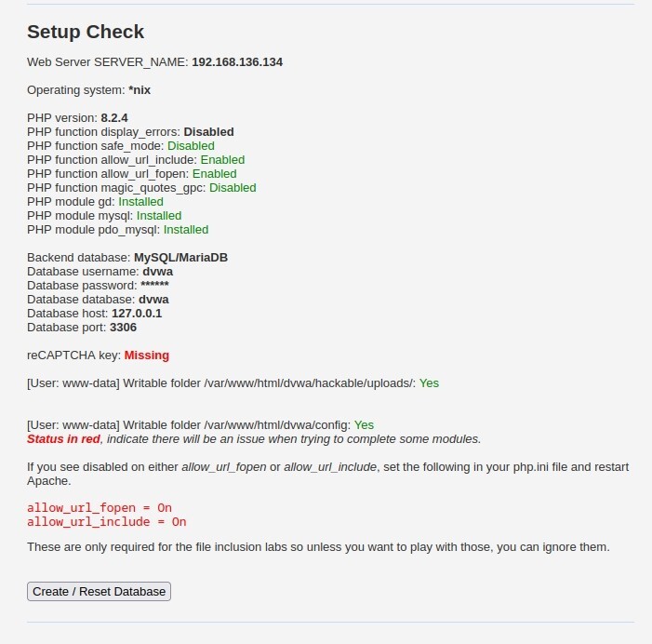
Task: Click allow_url_include Enabled status
Action: click(222, 160)
